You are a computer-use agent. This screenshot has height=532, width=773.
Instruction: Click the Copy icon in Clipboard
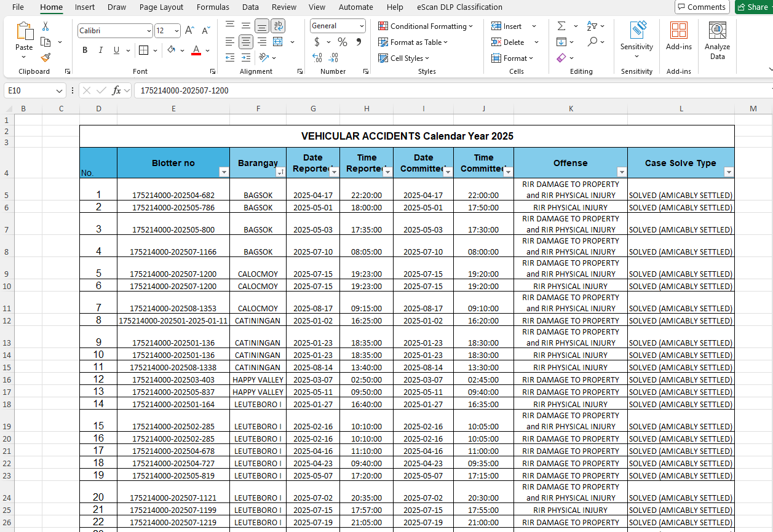coord(46,42)
